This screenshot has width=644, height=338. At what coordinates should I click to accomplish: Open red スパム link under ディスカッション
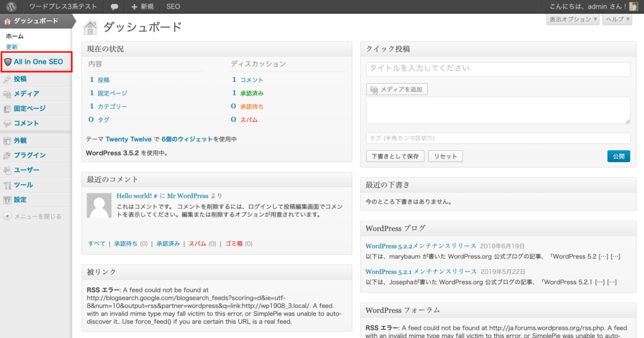coord(249,119)
